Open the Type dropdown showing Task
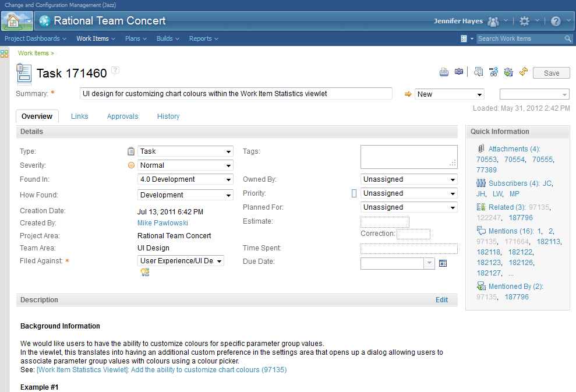The height and width of the screenshot is (392, 576). point(186,151)
